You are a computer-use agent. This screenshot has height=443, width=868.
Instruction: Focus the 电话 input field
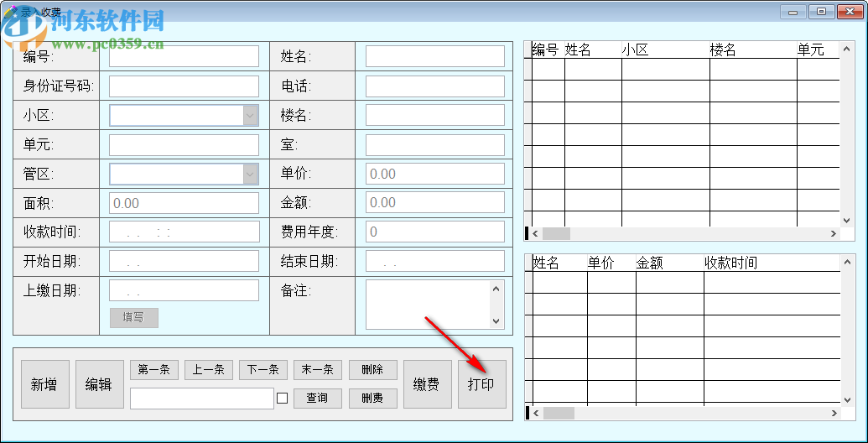point(435,86)
